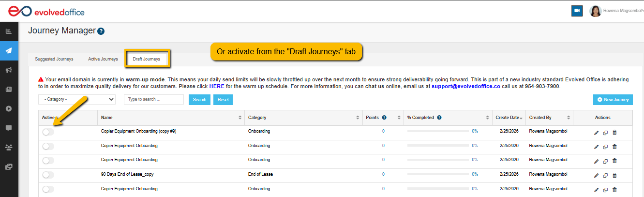
Task: Open the megaphone campaigns sidebar icon
Action: pos(9,70)
